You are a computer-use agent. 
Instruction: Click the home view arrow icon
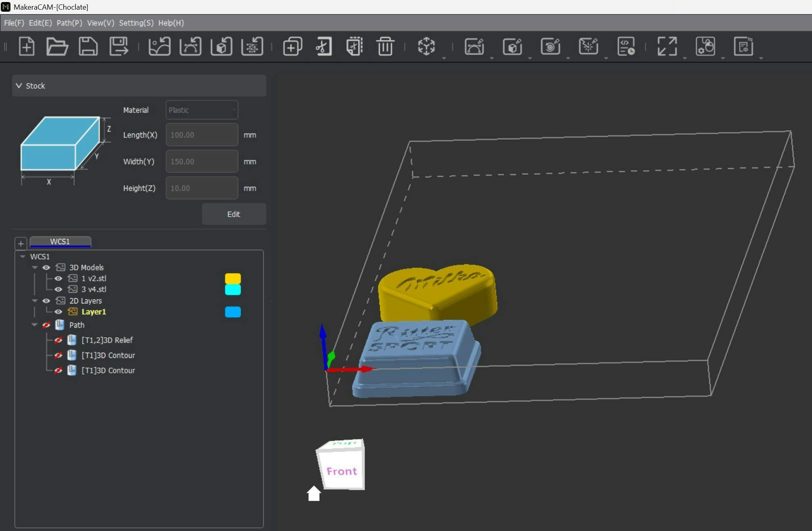[x=314, y=493]
